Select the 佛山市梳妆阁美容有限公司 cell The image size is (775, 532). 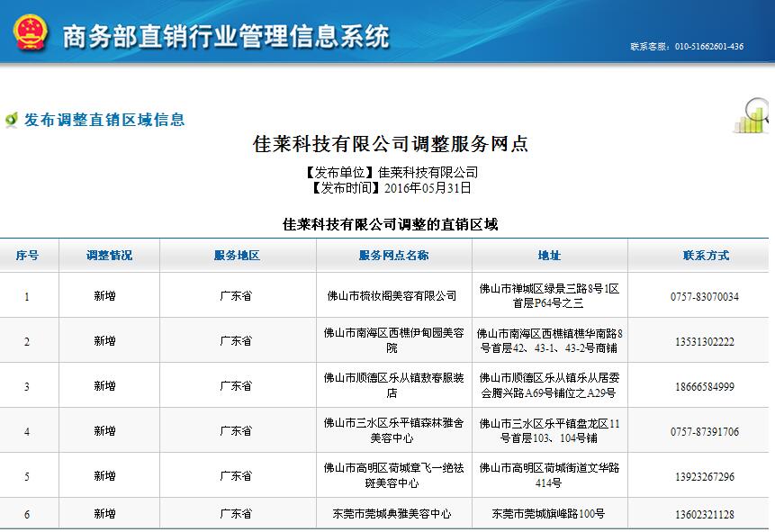[x=392, y=296]
